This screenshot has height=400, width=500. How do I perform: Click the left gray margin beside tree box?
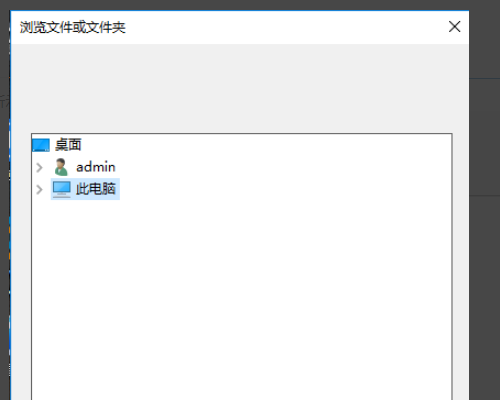[x=21, y=267]
